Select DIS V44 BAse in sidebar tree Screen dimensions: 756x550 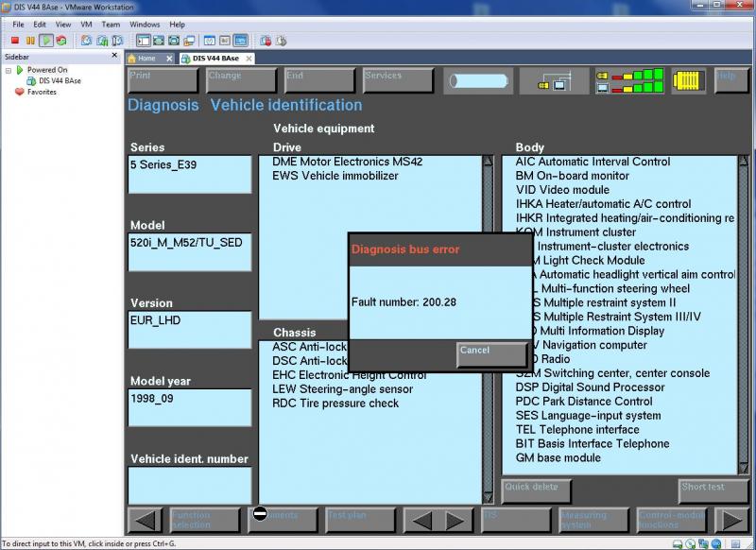[59, 81]
